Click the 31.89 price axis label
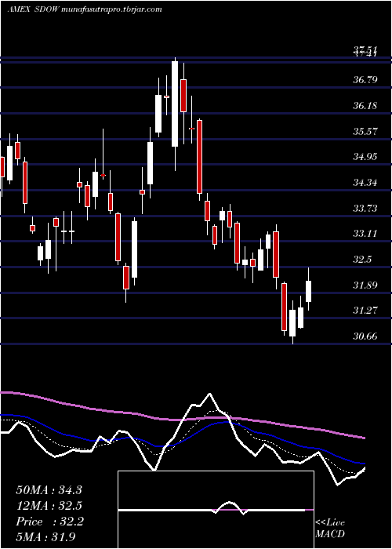The height and width of the screenshot is (549, 392). (x=365, y=285)
